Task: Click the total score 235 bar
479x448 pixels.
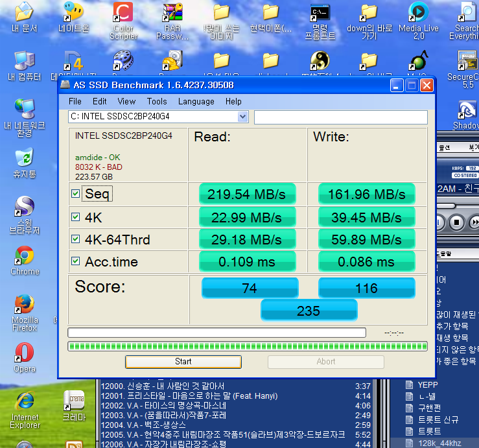Action: pos(309,311)
